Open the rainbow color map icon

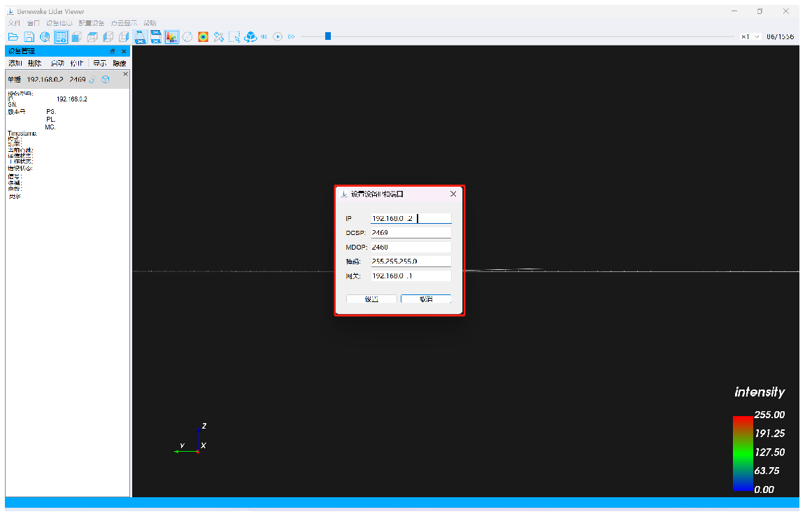(x=203, y=37)
